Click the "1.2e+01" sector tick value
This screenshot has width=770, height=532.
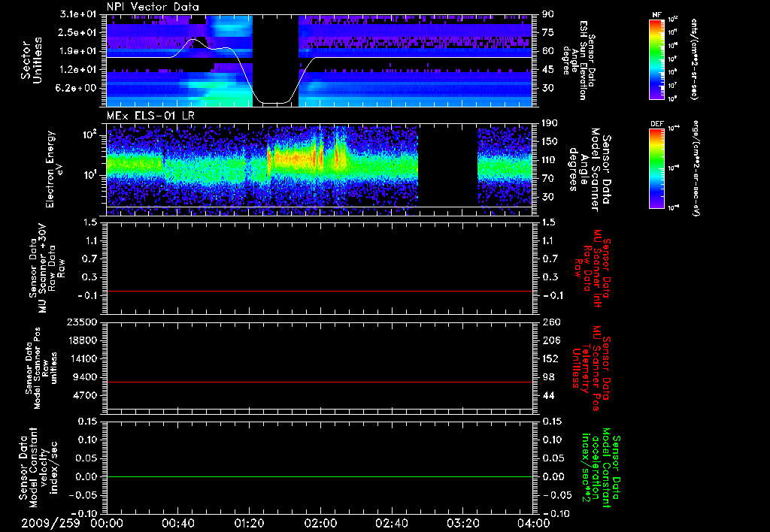click(77, 70)
